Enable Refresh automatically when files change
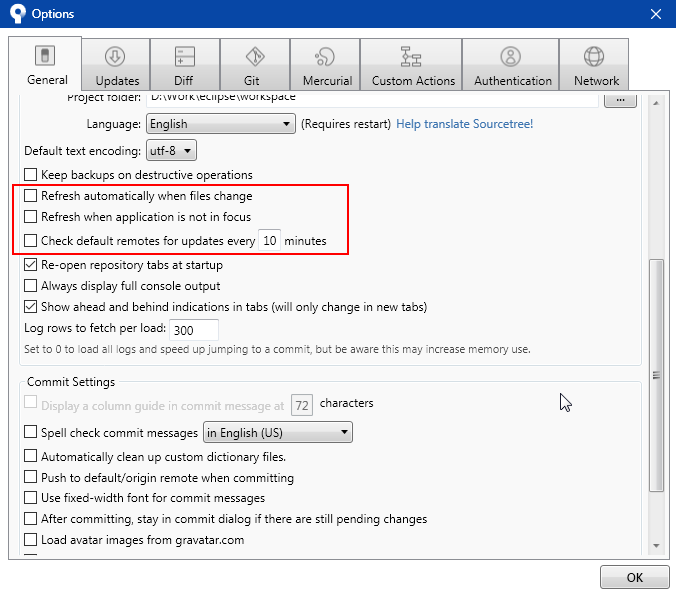The image size is (676, 594). click(30, 195)
